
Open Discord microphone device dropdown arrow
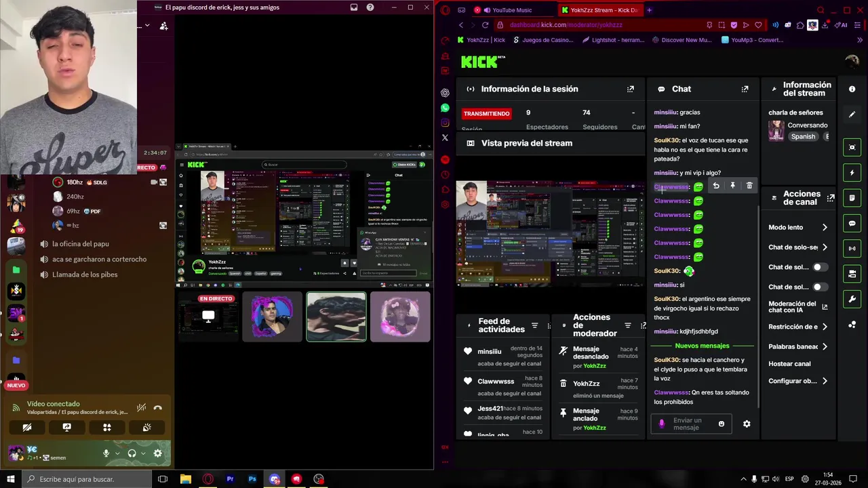(117, 453)
